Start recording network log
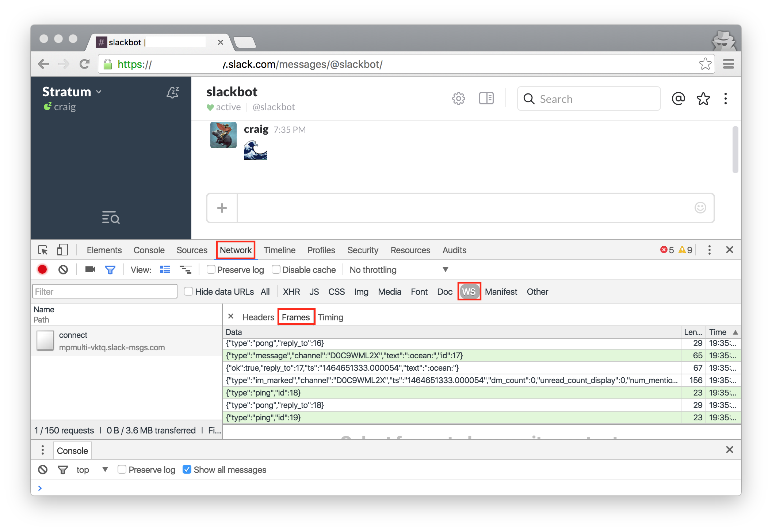 click(42, 269)
